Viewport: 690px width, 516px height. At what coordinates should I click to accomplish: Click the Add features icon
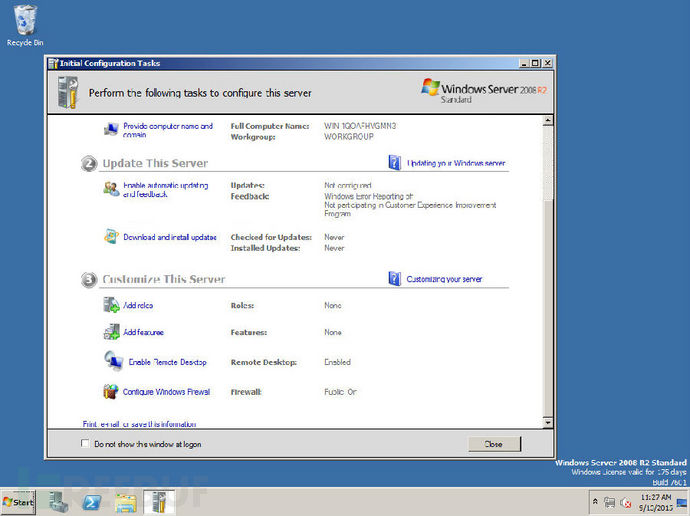click(x=111, y=332)
